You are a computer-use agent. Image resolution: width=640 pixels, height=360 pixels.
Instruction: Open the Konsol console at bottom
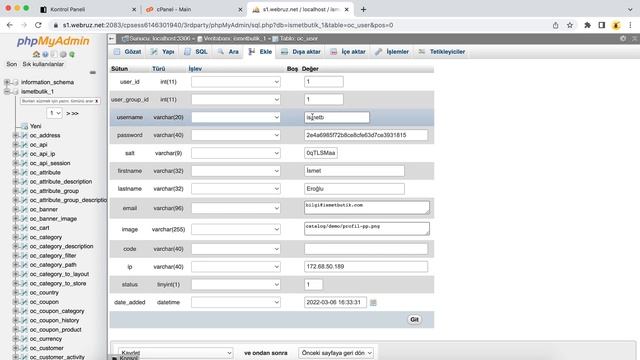coord(124,358)
